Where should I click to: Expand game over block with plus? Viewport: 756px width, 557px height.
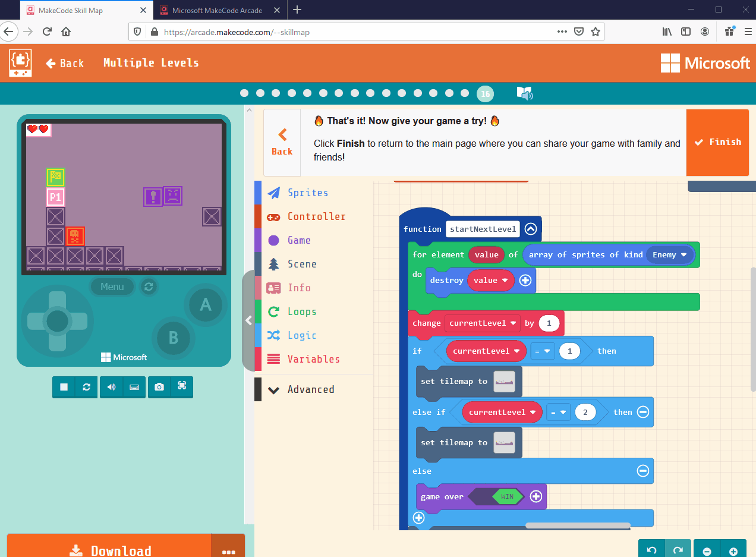tap(536, 496)
